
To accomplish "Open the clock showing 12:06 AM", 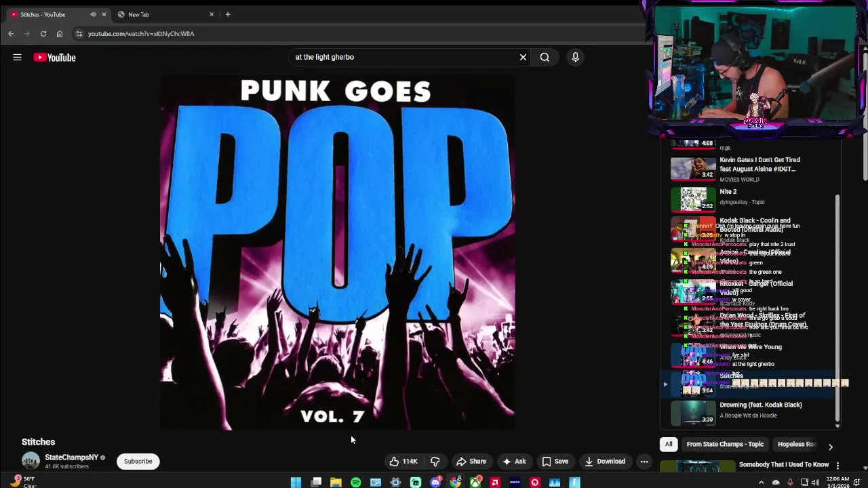I will pos(837,482).
